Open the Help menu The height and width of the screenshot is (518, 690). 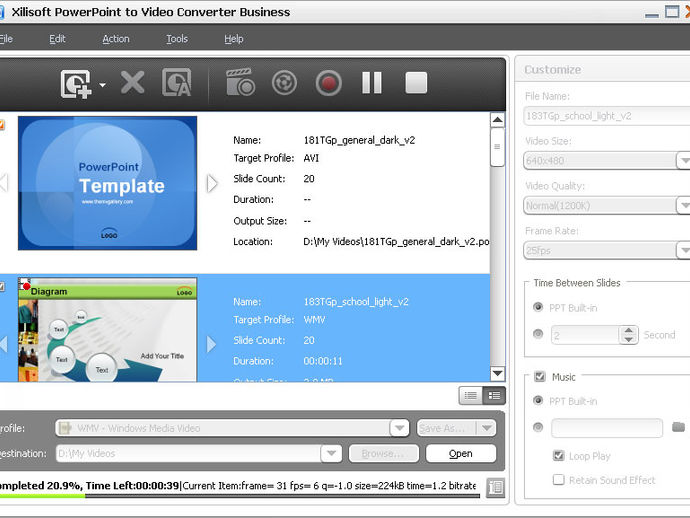coord(234,39)
